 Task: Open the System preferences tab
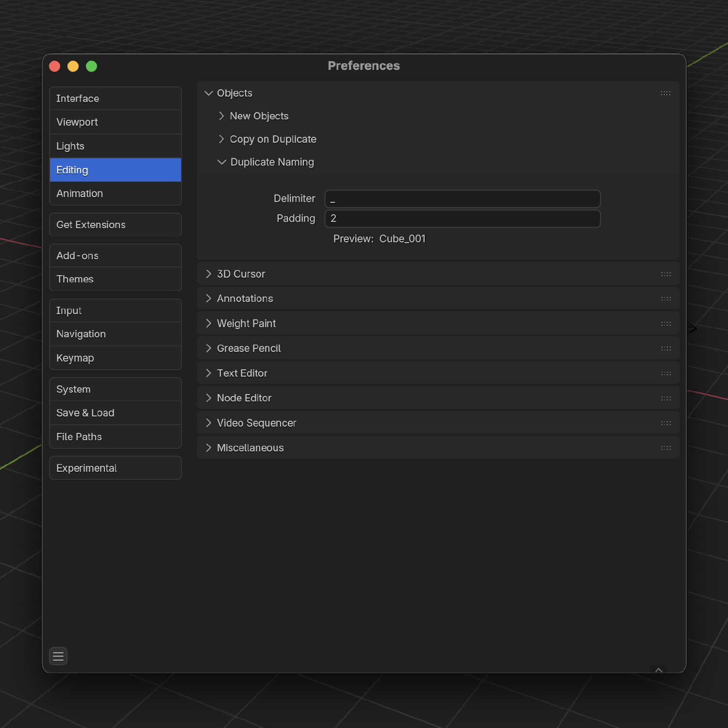(x=116, y=389)
